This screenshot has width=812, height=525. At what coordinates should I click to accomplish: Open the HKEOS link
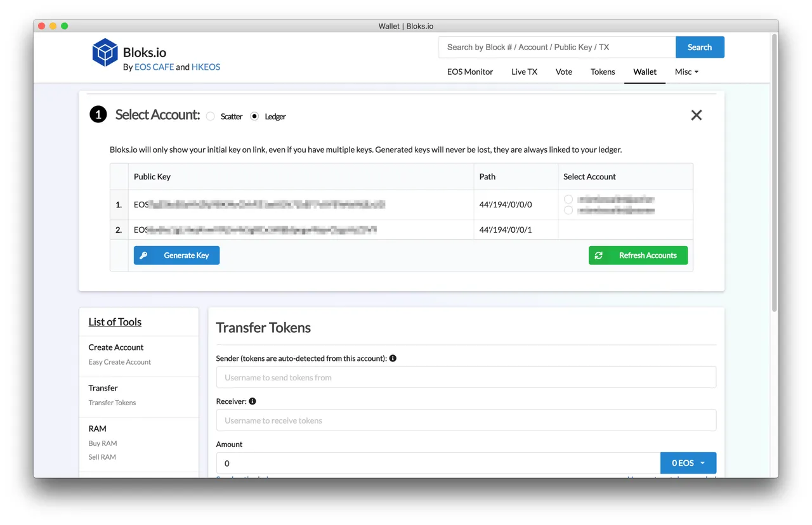click(206, 67)
